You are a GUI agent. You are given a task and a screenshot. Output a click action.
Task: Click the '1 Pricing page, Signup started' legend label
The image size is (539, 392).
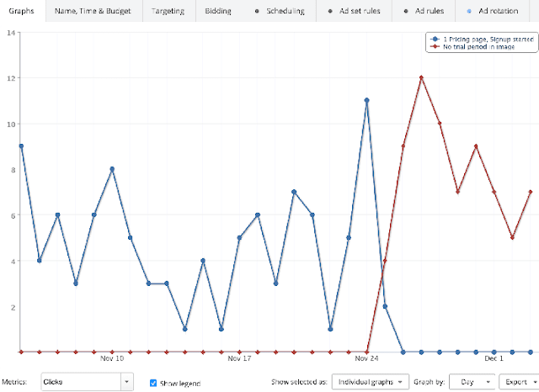tap(483, 40)
